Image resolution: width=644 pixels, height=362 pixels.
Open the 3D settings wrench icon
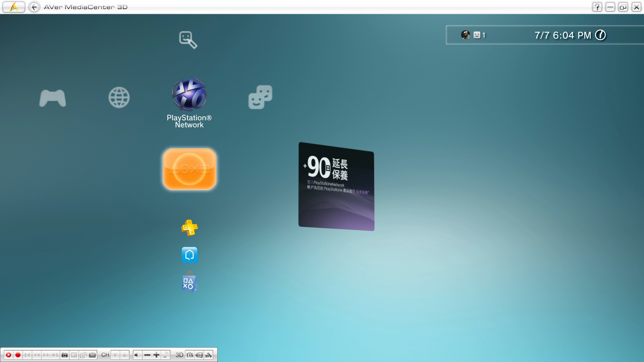pyautogui.click(x=208, y=355)
